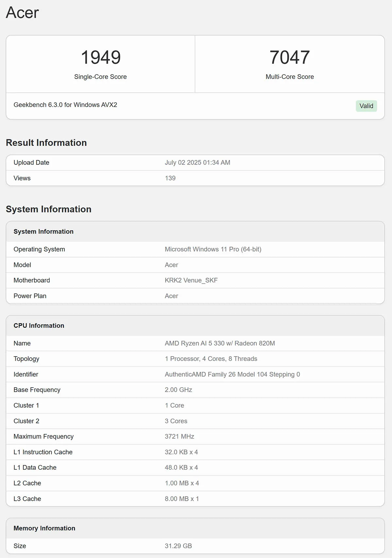Click the Acer page title

pos(22,13)
